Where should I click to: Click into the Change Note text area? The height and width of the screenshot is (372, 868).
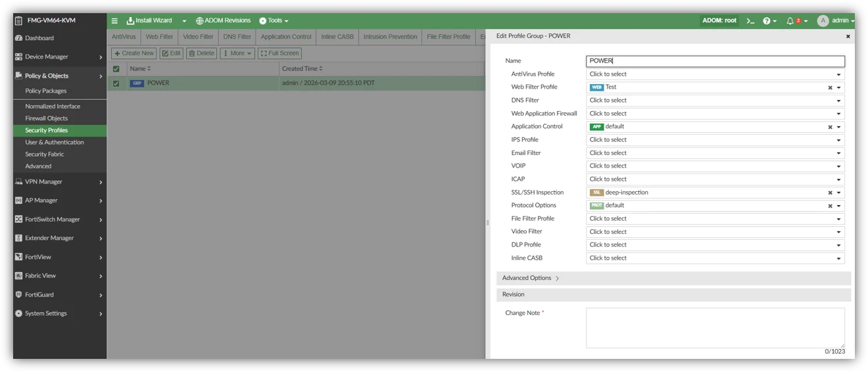(x=715, y=328)
